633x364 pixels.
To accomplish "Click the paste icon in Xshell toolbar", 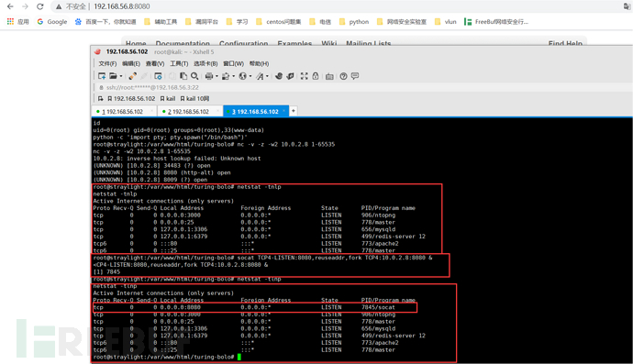I will (183, 76).
